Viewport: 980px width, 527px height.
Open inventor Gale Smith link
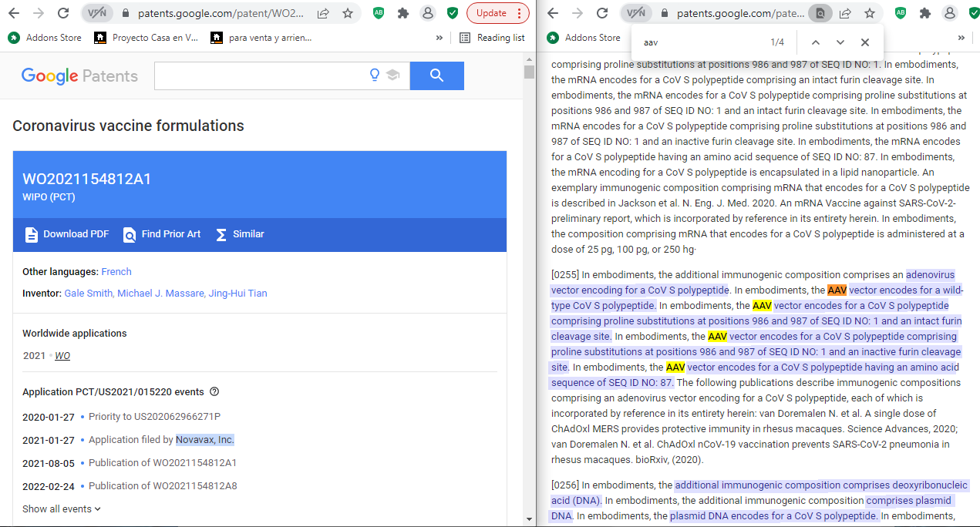pos(88,293)
